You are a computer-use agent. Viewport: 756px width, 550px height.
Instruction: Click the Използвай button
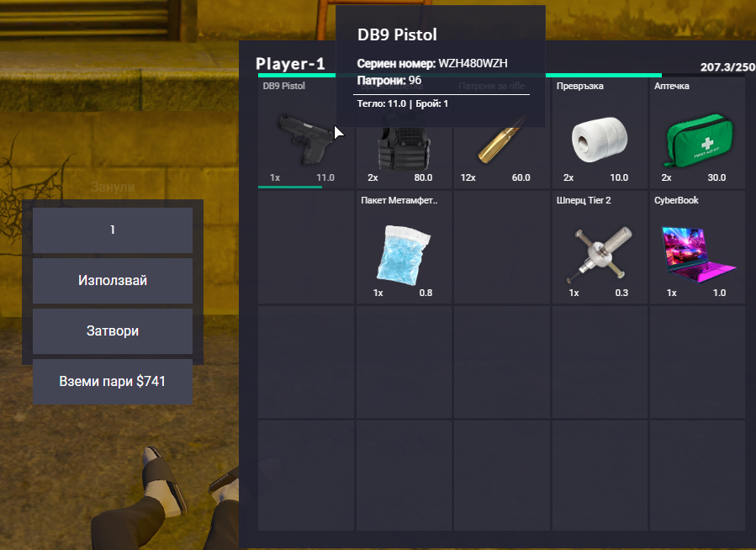(x=113, y=281)
